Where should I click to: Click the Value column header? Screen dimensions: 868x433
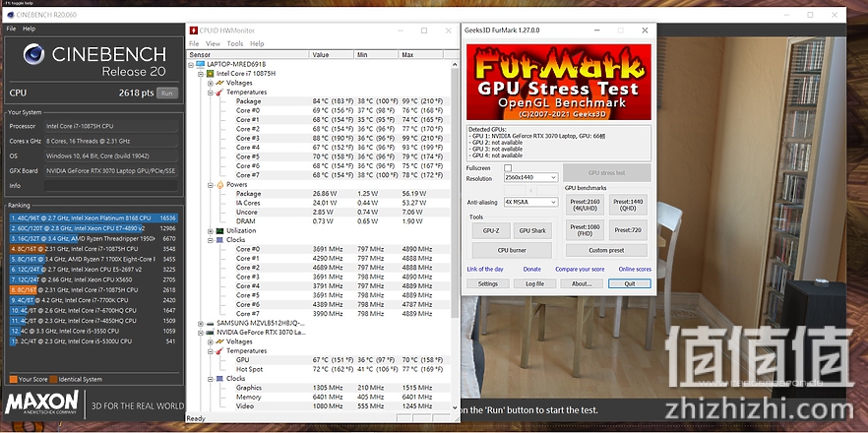(331, 55)
